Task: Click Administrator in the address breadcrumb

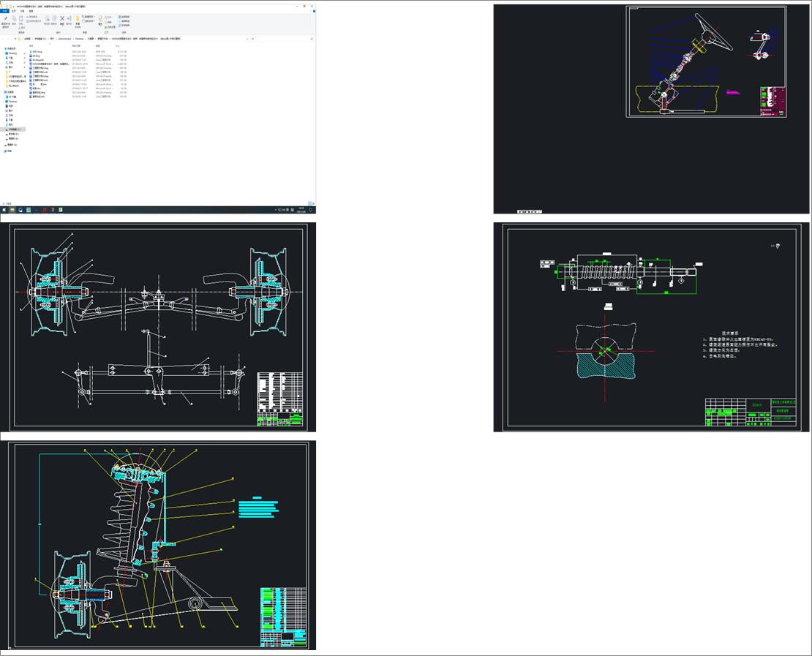Action: (64, 39)
